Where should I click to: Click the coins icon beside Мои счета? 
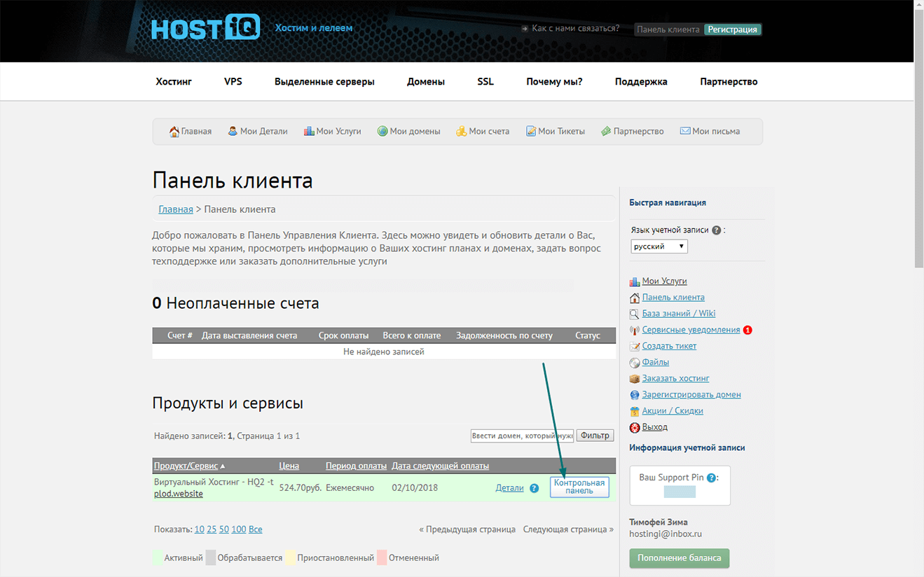(x=461, y=131)
